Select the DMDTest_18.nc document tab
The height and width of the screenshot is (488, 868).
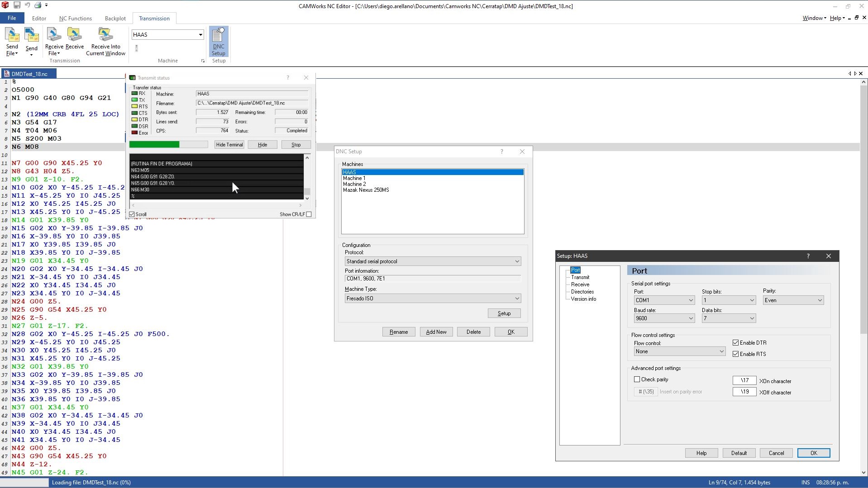tap(29, 74)
